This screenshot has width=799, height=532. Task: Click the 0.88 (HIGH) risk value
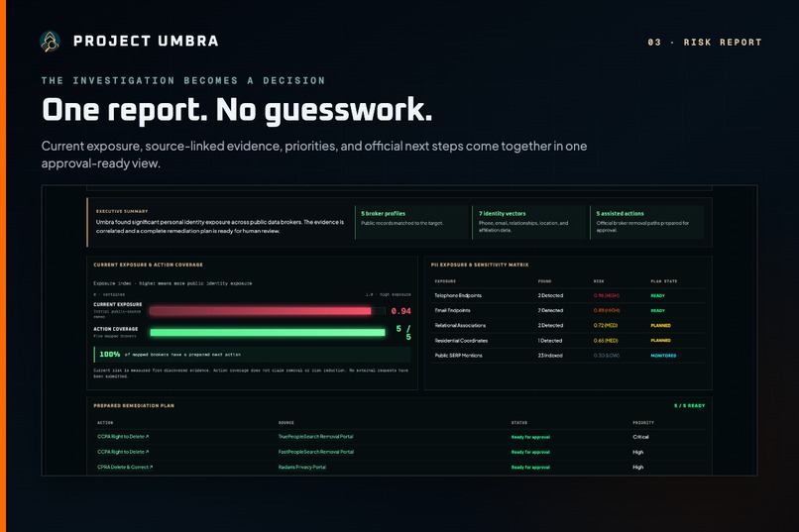[607, 310]
